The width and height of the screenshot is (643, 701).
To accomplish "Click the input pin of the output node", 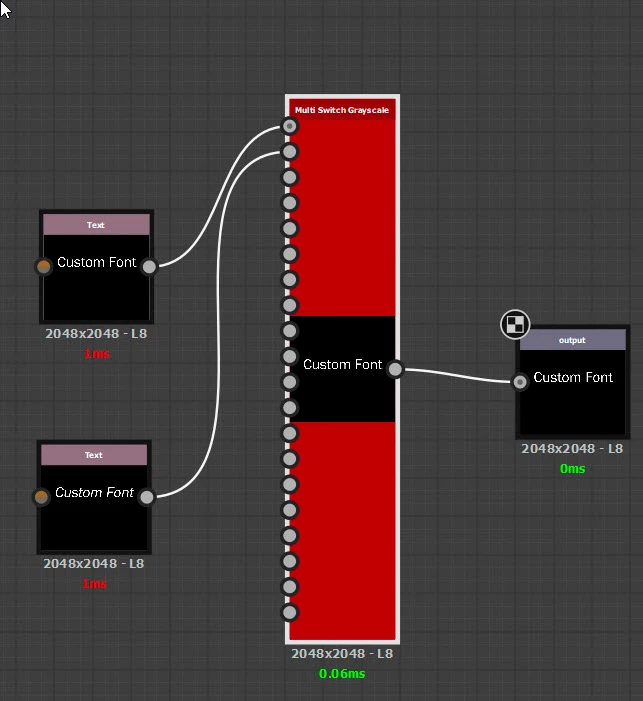I will 520,382.
